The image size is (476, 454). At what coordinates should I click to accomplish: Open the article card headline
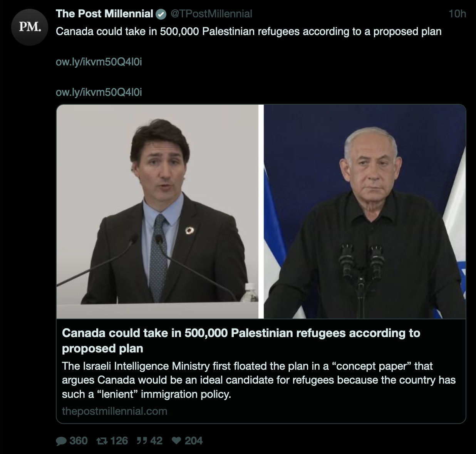tap(241, 340)
